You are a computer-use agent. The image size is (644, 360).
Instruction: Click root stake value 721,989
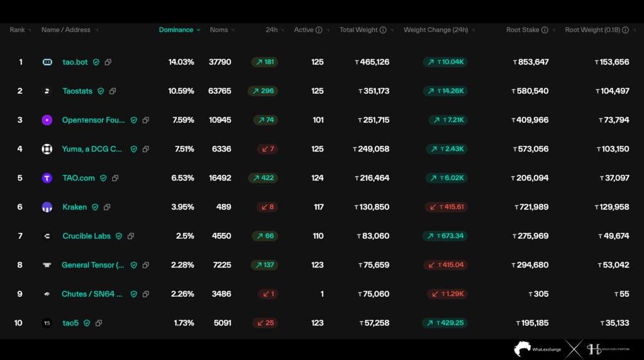(531, 207)
